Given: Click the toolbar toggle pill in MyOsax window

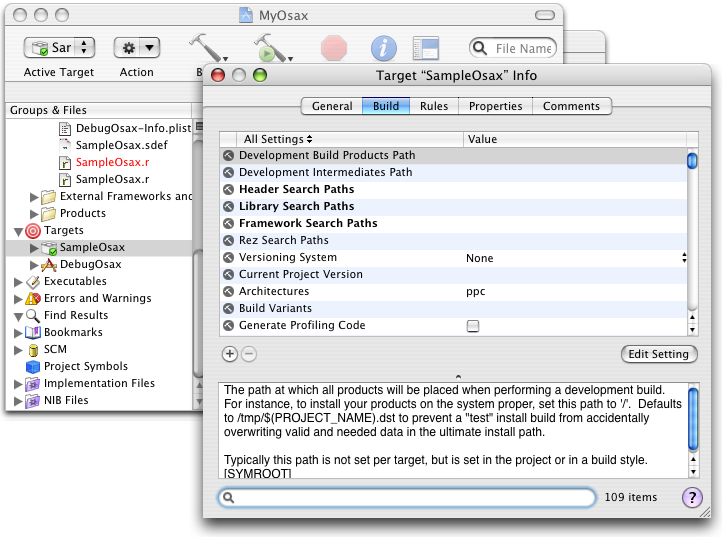Looking at the screenshot, I should pos(545,15).
